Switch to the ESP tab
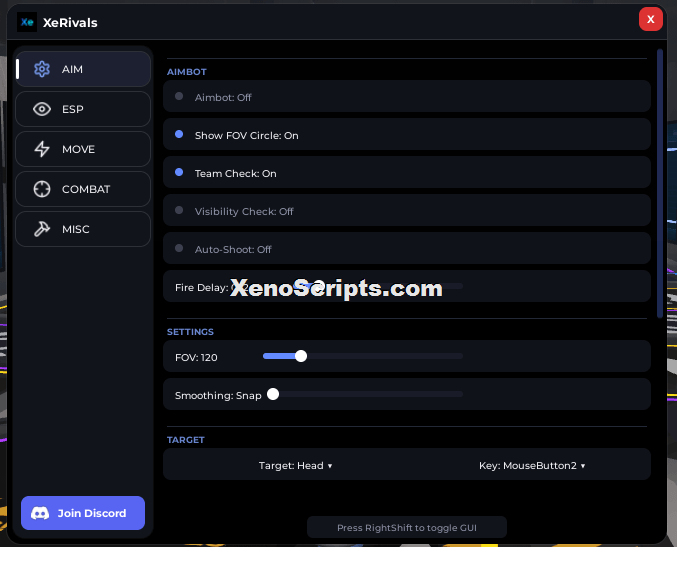Image resolution: width=677 pixels, height=577 pixels. tap(83, 109)
